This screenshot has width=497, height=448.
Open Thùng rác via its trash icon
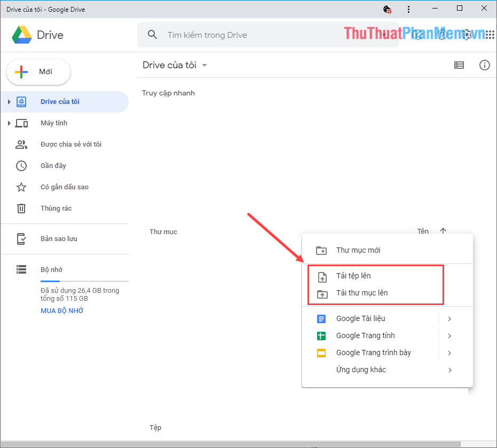(x=21, y=208)
